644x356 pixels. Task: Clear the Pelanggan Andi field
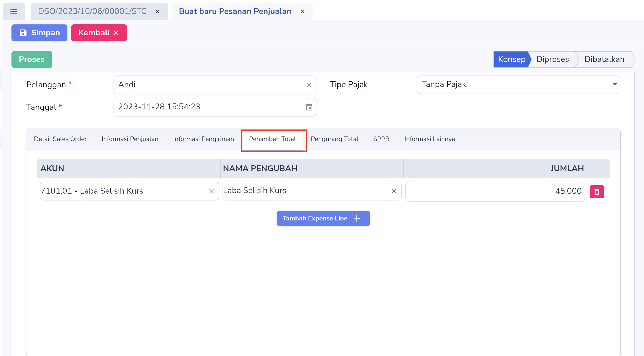tap(309, 85)
